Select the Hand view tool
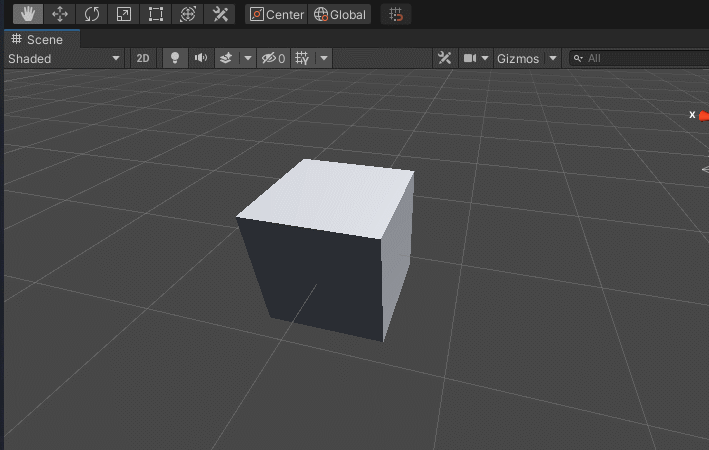709x450 pixels. click(28, 14)
